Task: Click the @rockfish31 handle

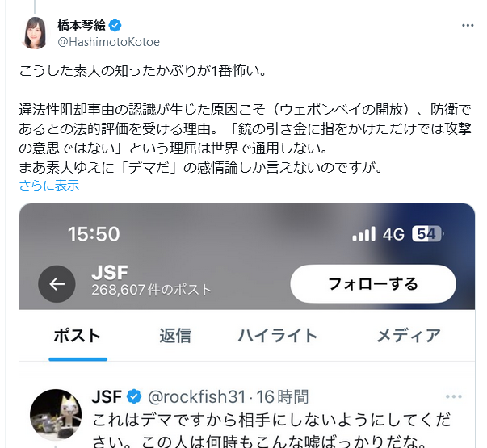Action: [196, 396]
